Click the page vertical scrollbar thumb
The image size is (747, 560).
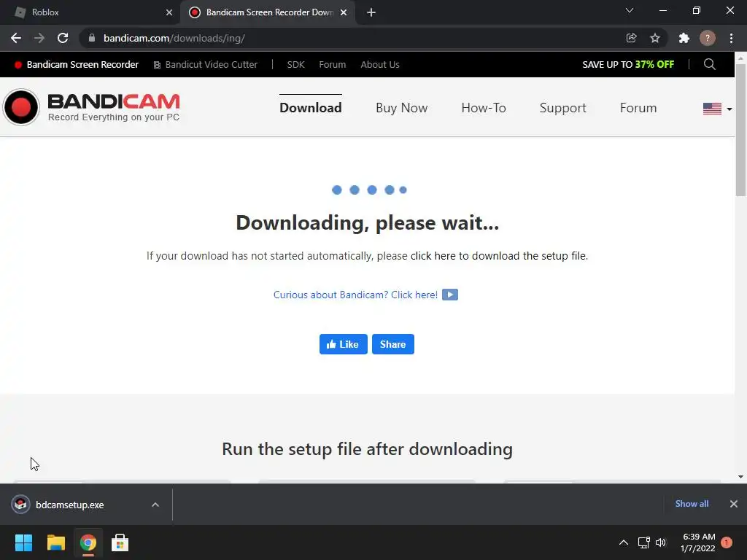740,130
